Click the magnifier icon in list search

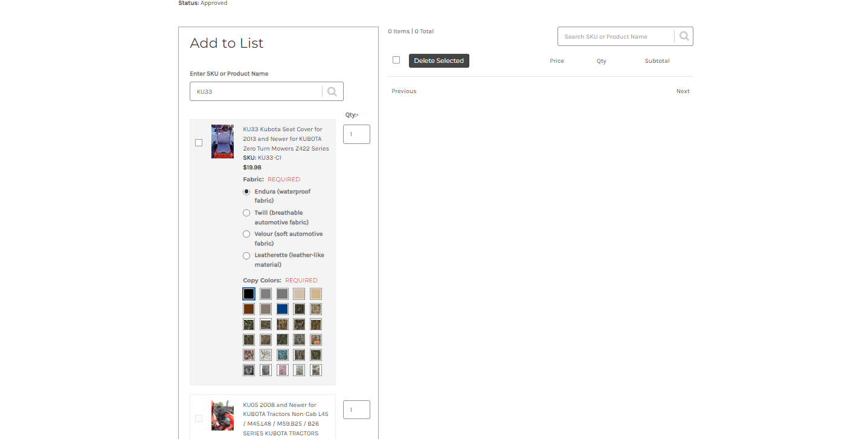[x=684, y=36]
